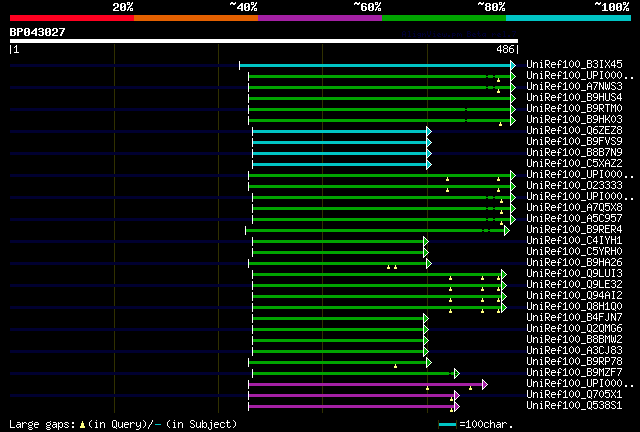
Task: Click the UniRef100_A5C957 label
Action: pyautogui.click(x=574, y=219)
